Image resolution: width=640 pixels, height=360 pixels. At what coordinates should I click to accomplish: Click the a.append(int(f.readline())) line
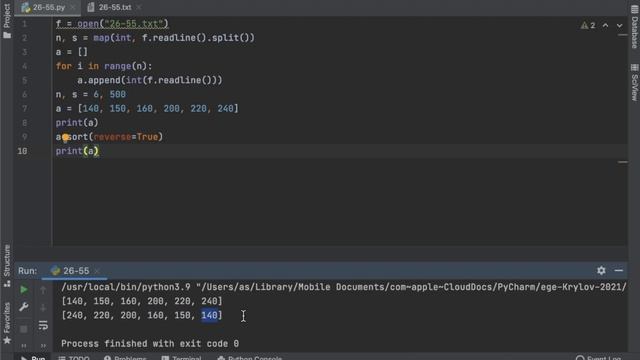150,80
